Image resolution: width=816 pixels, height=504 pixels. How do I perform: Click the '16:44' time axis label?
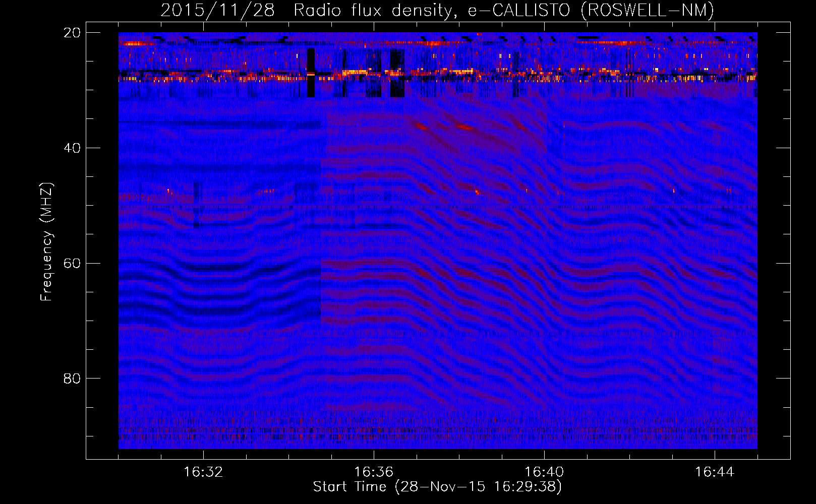point(715,472)
